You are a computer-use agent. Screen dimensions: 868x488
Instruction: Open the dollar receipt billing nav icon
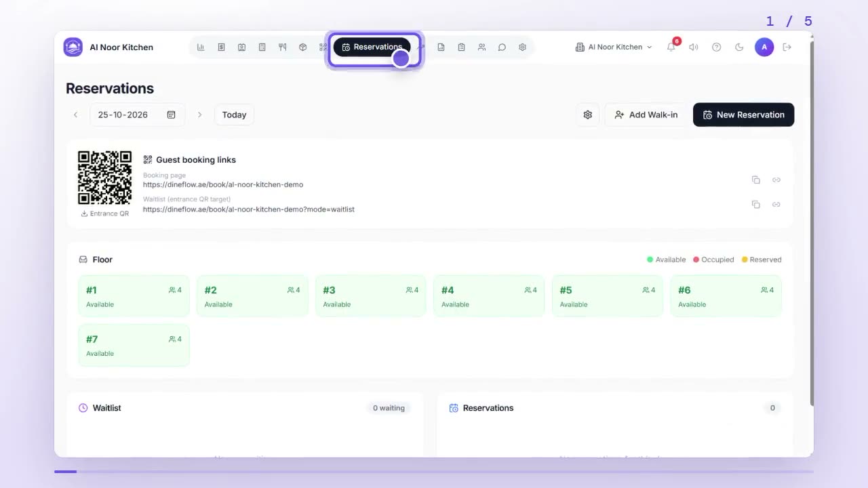pos(221,47)
